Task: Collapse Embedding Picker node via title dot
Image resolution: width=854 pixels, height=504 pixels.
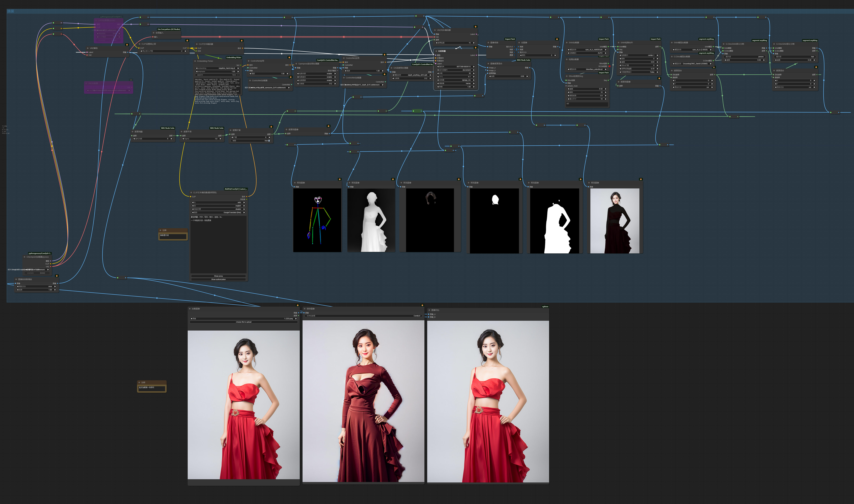Action: (195, 61)
